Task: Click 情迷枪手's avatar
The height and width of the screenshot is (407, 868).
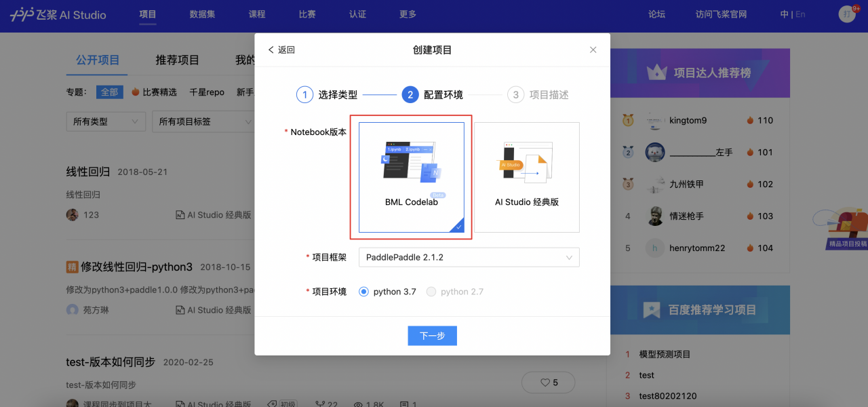Action: 655,216
